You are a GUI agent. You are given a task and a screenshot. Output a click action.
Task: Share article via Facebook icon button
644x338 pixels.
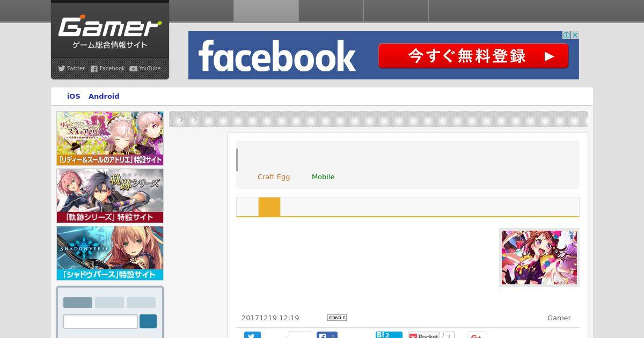point(327,335)
